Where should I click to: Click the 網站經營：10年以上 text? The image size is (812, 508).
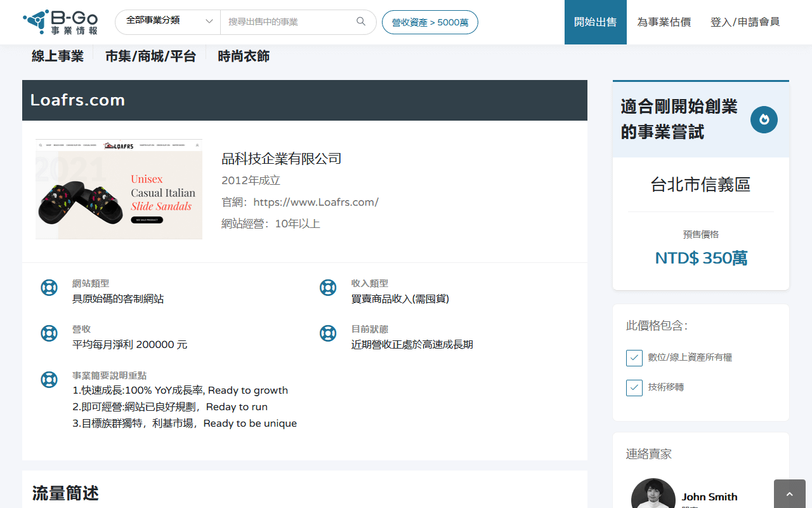271,224
